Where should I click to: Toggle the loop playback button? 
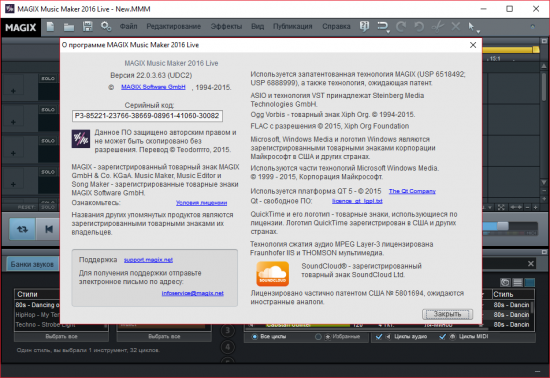coord(22,229)
